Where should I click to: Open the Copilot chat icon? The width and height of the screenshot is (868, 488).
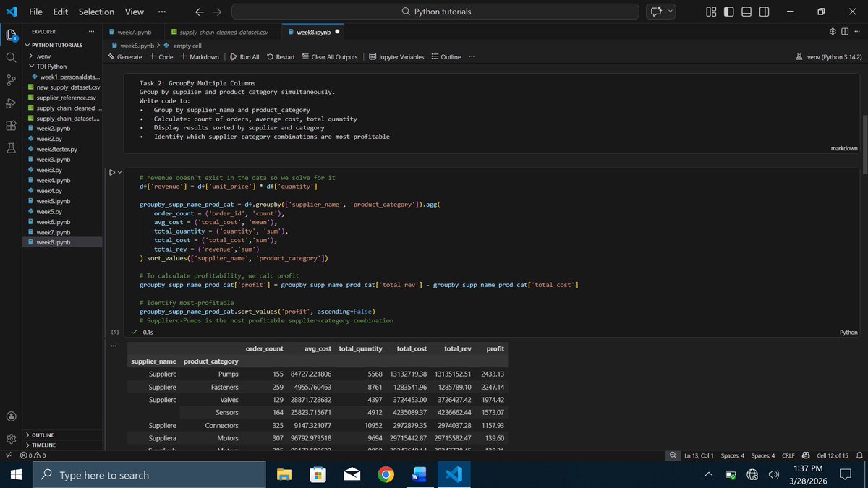[656, 12]
